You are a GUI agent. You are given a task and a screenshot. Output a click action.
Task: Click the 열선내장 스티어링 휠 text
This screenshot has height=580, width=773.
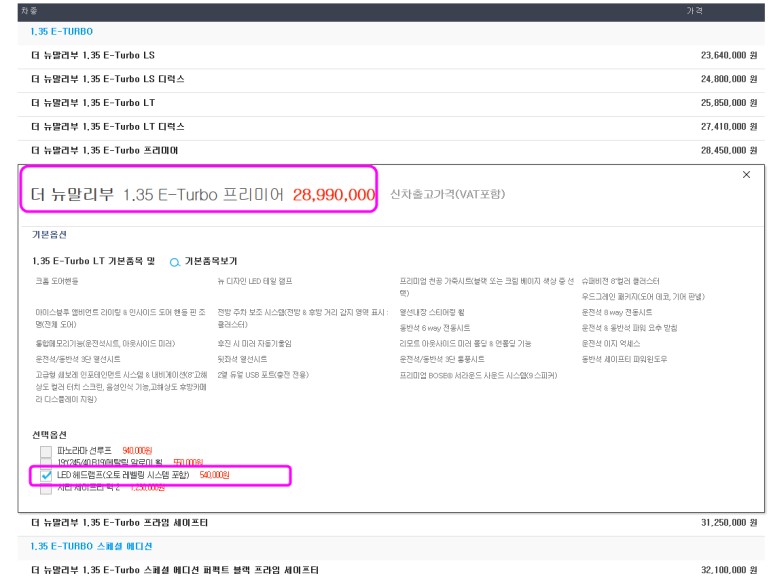(432, 312)
